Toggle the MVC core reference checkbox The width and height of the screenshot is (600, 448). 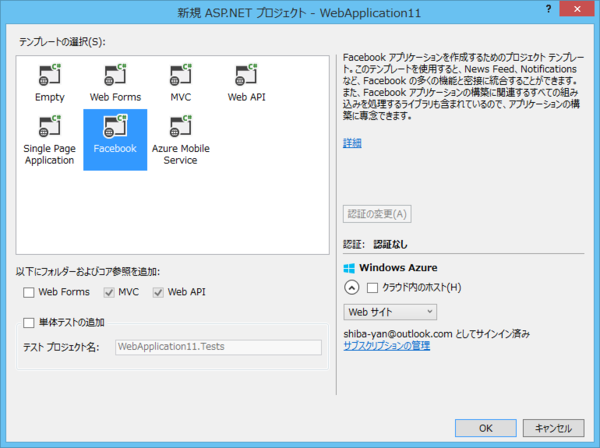tap(109, 292)
